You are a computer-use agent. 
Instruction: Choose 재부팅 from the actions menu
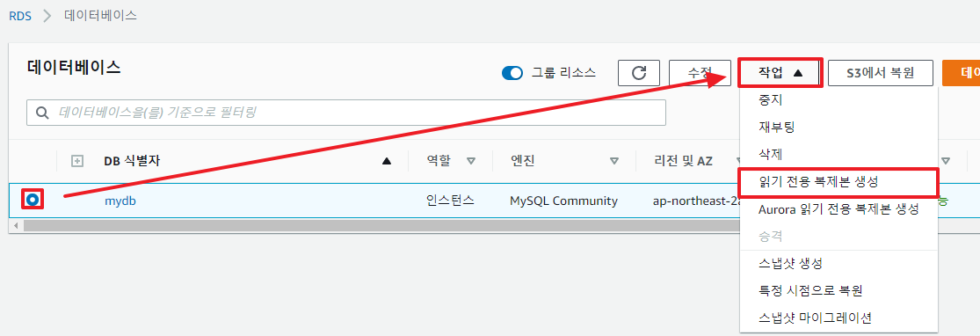point(776,127)
